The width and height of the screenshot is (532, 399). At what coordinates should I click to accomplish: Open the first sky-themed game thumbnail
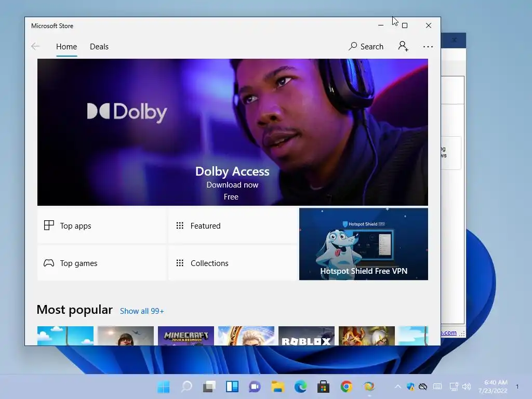(x=65, y=336)
